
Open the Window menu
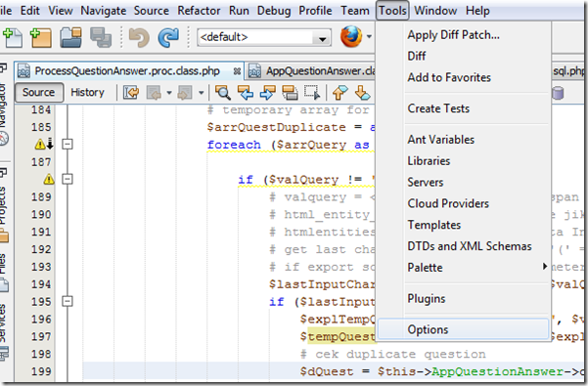435,11
